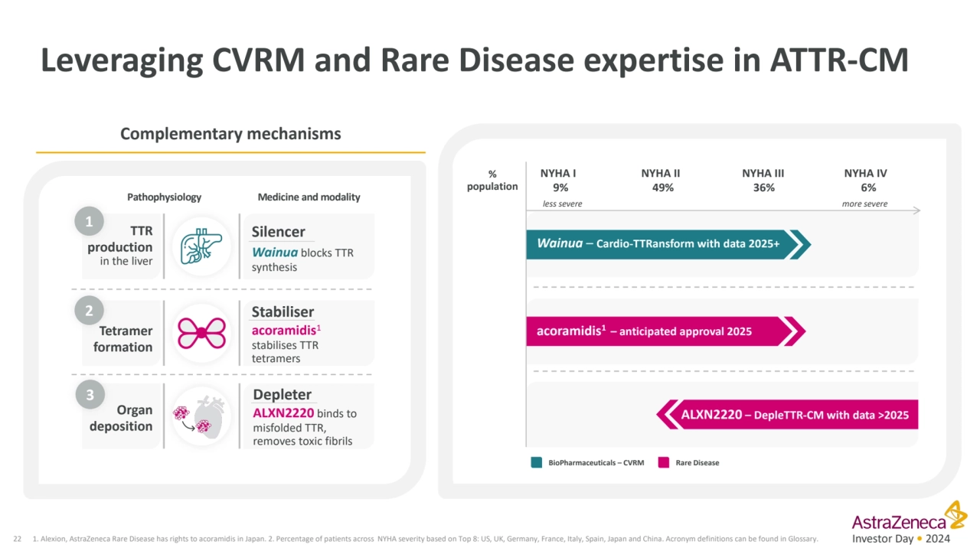Click the 'NYHA III 36%' column header
The height and width of the screenshot is (551, 980).
click(x=763, y=181)
